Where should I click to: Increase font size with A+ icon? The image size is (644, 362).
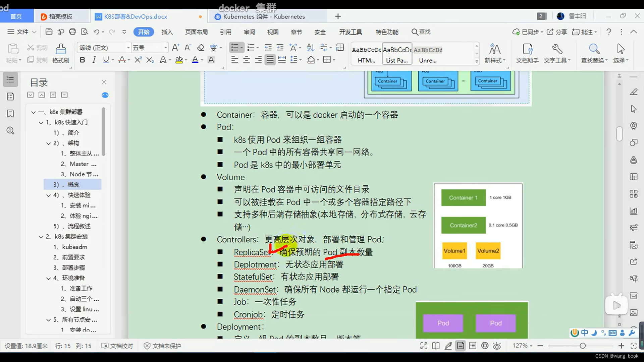click(175, 48)
